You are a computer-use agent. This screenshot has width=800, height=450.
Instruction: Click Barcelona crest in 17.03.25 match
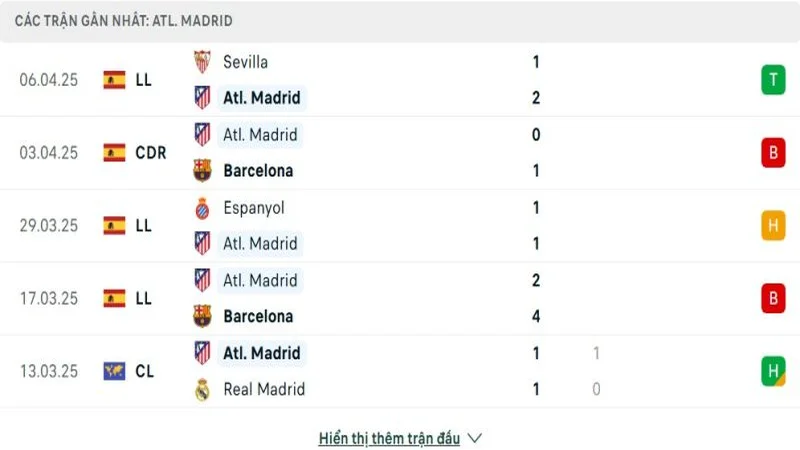click(202, 316)
